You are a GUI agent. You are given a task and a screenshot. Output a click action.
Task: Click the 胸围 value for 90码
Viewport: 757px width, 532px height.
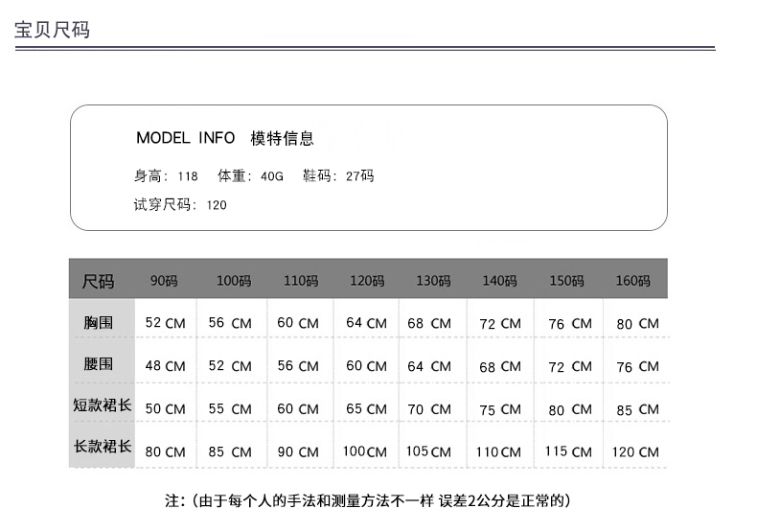click(166, 323)
